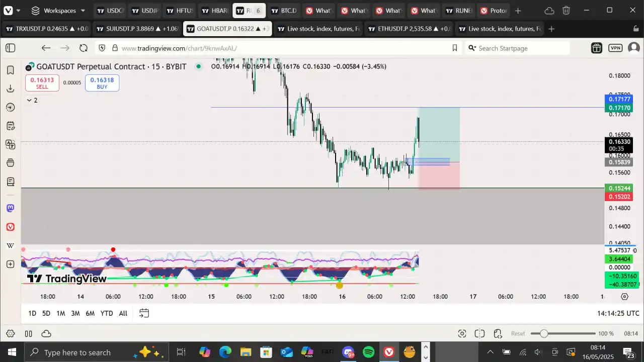The width and height of the screenshot is (644, 362).
Task: Set the 1D time range
Action: click(x=32, y=313)
